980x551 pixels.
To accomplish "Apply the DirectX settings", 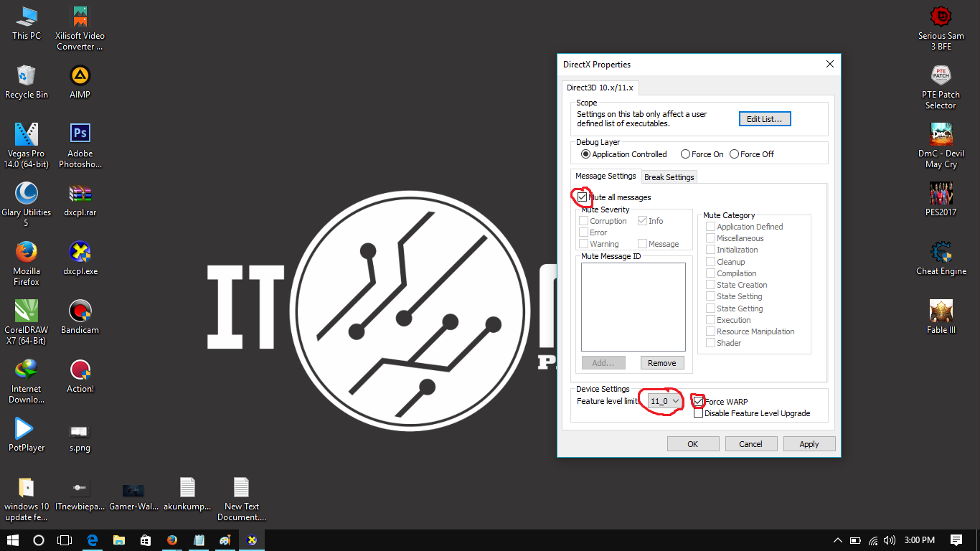I will (x=809, y=443).
